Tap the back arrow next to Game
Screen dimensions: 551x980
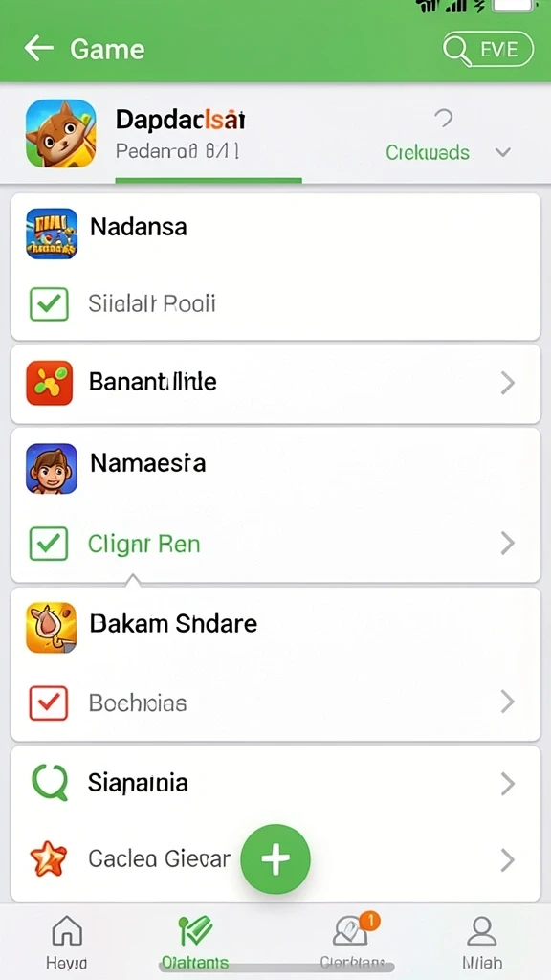pos(38,48)
